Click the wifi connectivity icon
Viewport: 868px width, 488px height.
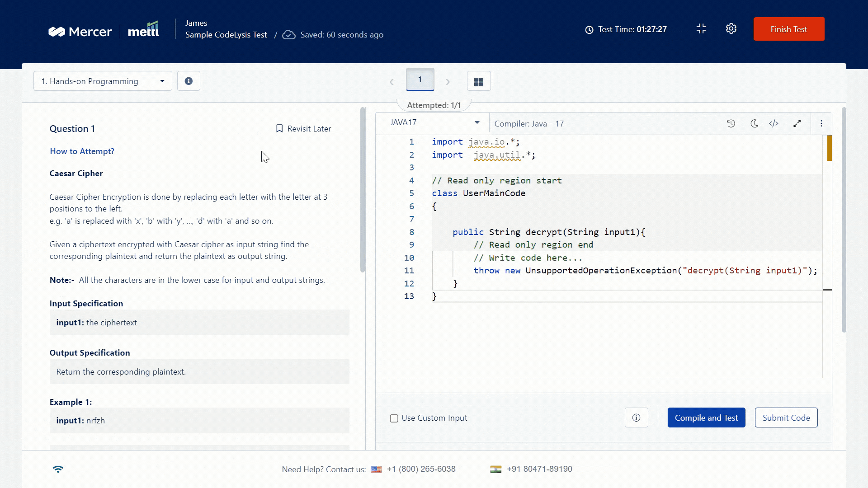point(58,469)
